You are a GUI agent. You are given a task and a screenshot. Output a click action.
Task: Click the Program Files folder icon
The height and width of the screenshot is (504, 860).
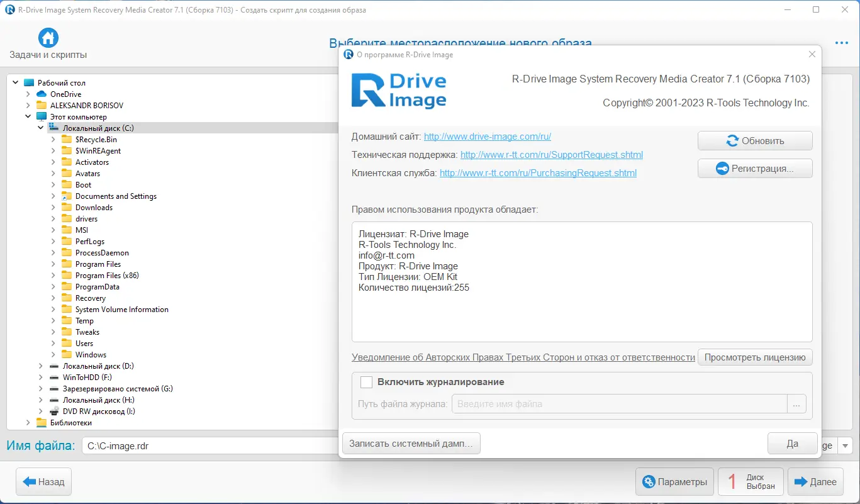(x=67, y=264)
